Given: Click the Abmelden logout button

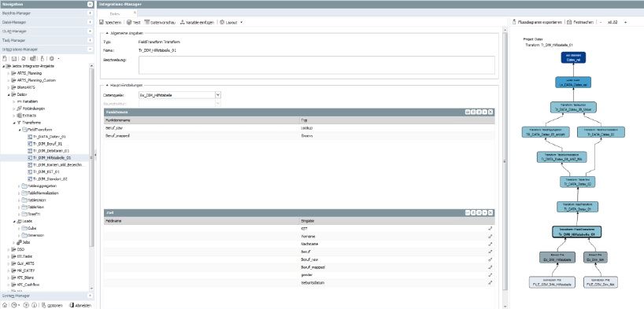Looking at the screenshot, I should tap(80, 305).
